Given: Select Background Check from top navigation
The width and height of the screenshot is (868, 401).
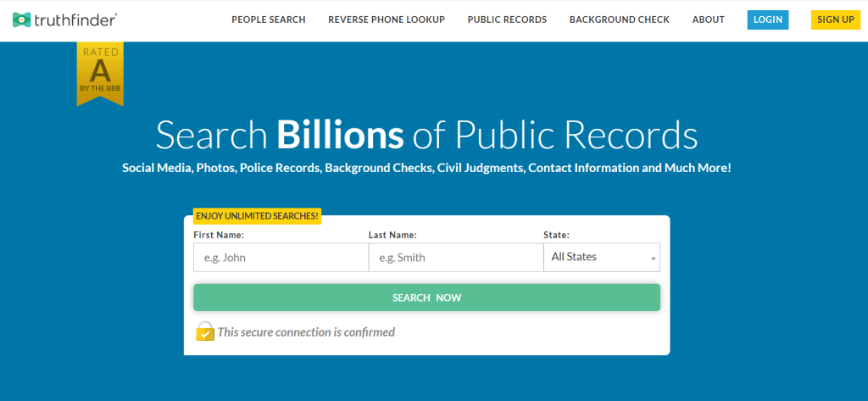Looking at the screenshot, I should [x=619, y=19].
